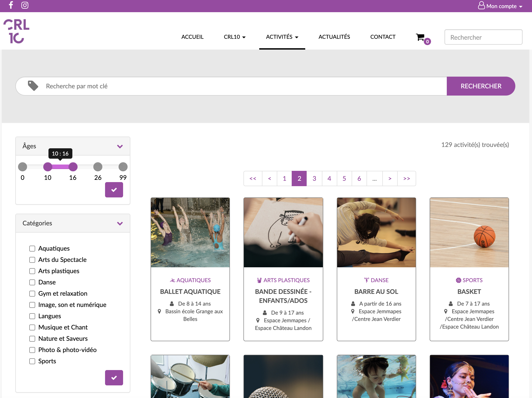Tick Image, son et numérique checkbox
Screen dimensions: 532x398
(x=32, y=305)
